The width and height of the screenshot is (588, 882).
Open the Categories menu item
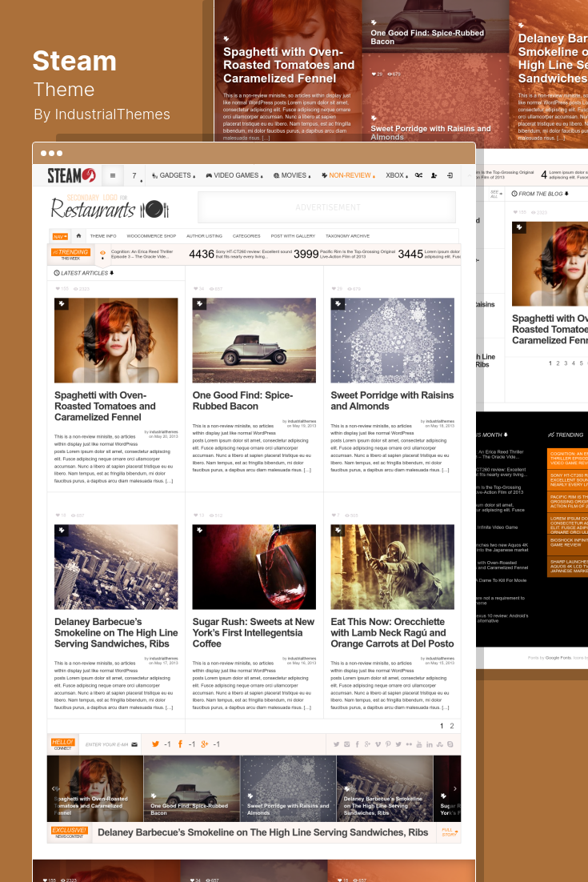click(246, 236)
